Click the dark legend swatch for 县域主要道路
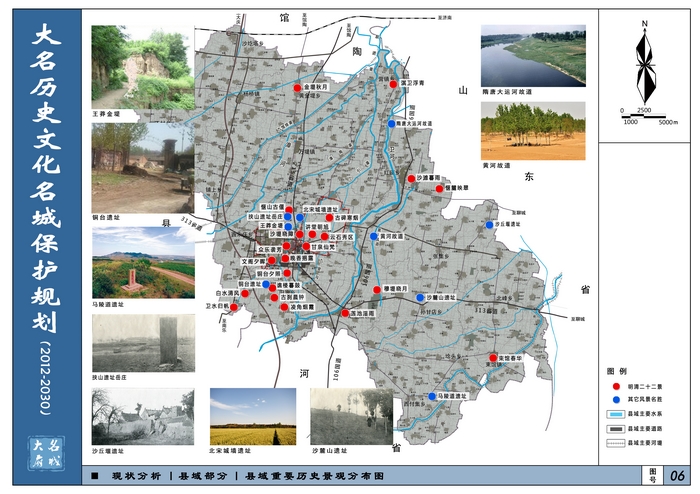Screen dimensions: 700x494 click(615, 429)
